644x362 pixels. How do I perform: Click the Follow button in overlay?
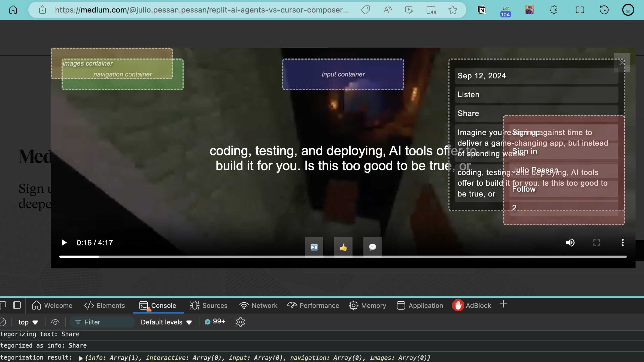(524, 189)
